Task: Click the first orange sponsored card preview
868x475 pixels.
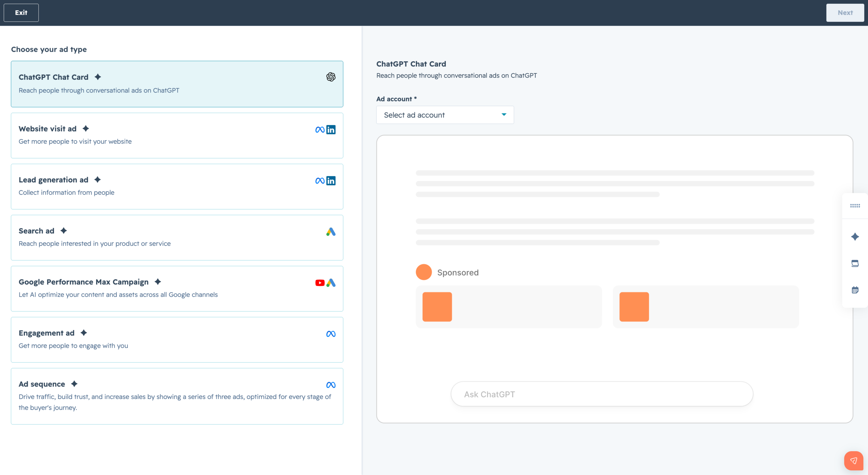Action: [508, 307]
